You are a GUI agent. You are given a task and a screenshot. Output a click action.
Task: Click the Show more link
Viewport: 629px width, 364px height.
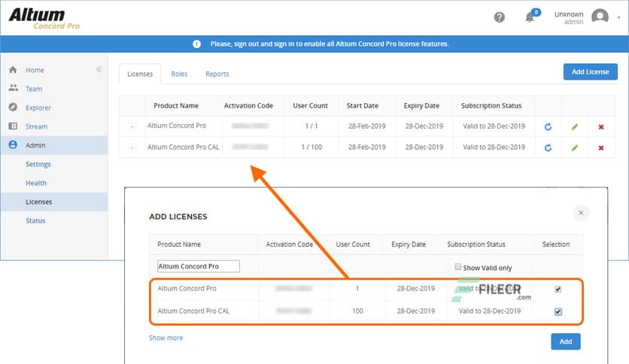[x=166, y=338]
